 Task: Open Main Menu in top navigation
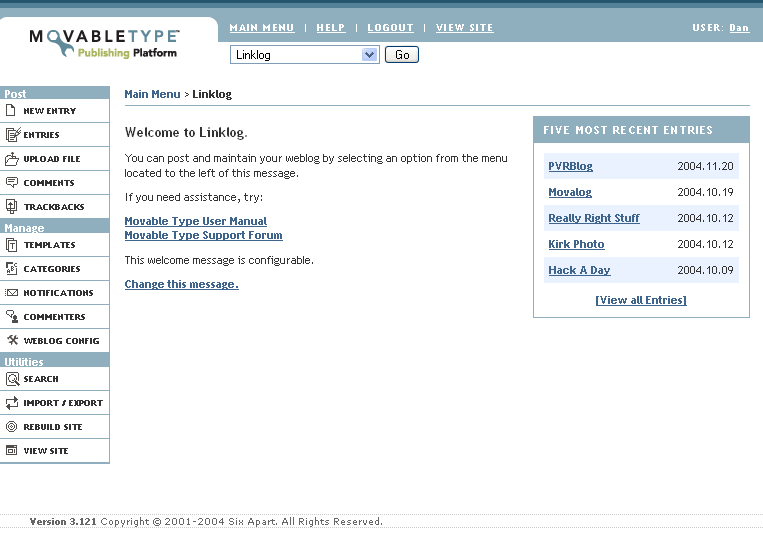tap(262, 28)
